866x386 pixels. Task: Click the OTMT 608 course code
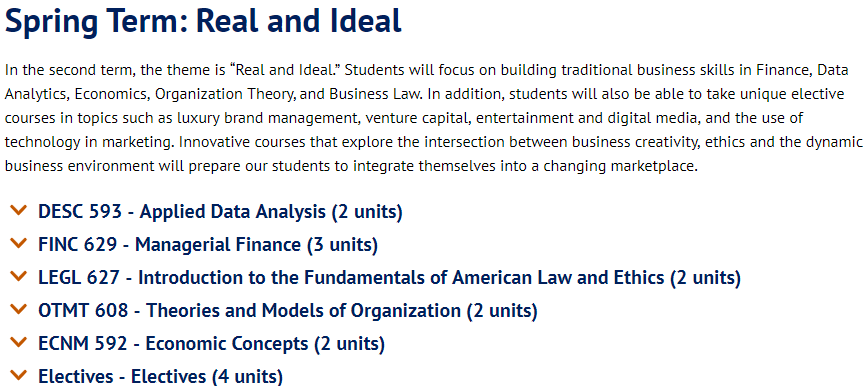[83, 311]
